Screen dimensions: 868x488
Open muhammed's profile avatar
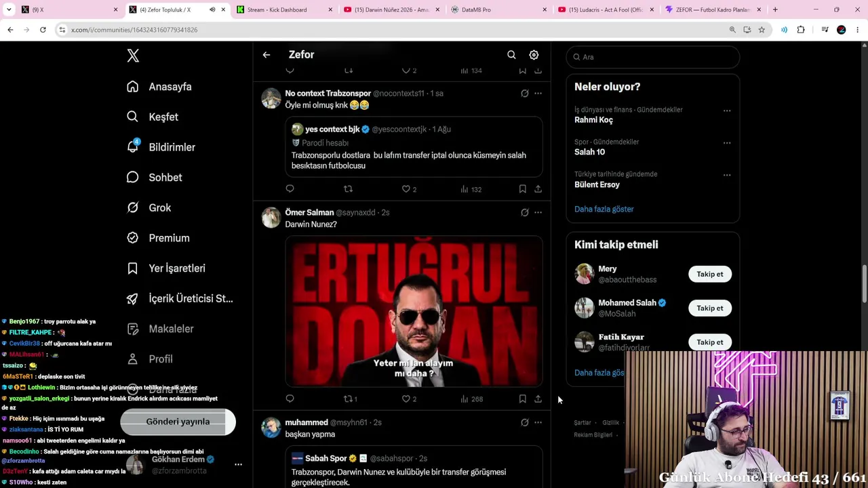(x=271, y=428)
